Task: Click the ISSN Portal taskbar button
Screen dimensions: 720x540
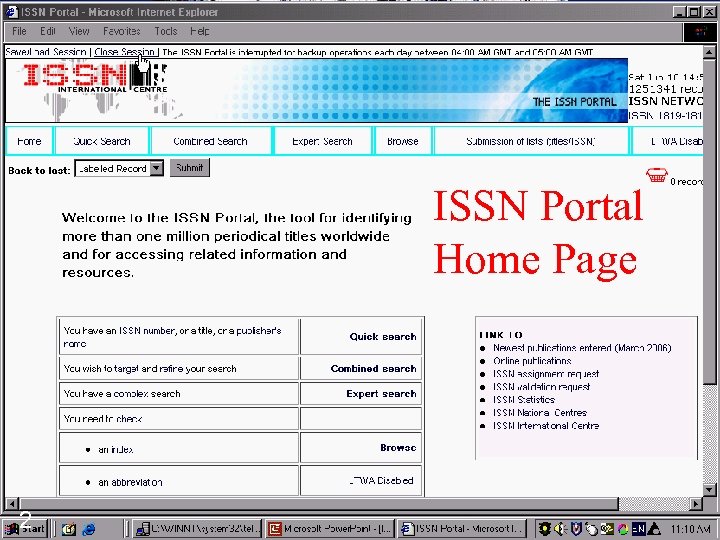Action: [x=460, y=529]
